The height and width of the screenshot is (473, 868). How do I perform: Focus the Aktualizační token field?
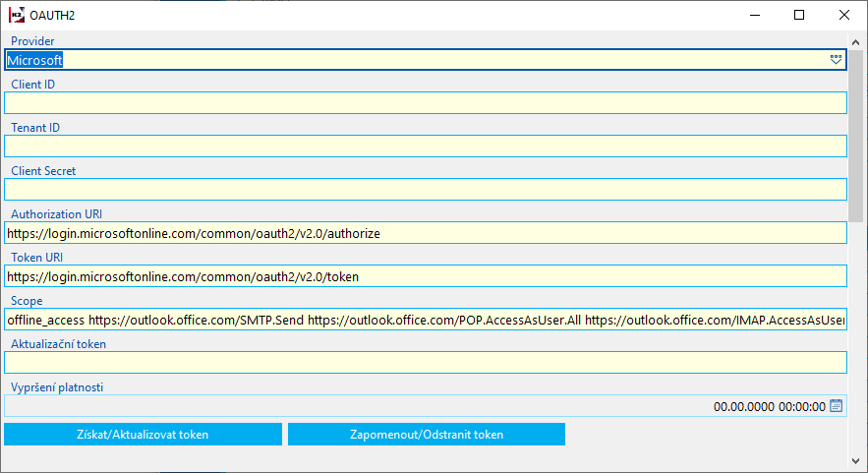pos(425,362)
